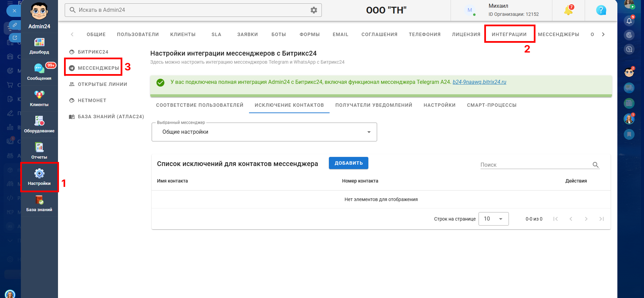The height and width of the screenshot is (298, 644).
Task: Switch to the ПОЛЬЗОВАТЕЛИ tab
Action: [x=138, y=34]
